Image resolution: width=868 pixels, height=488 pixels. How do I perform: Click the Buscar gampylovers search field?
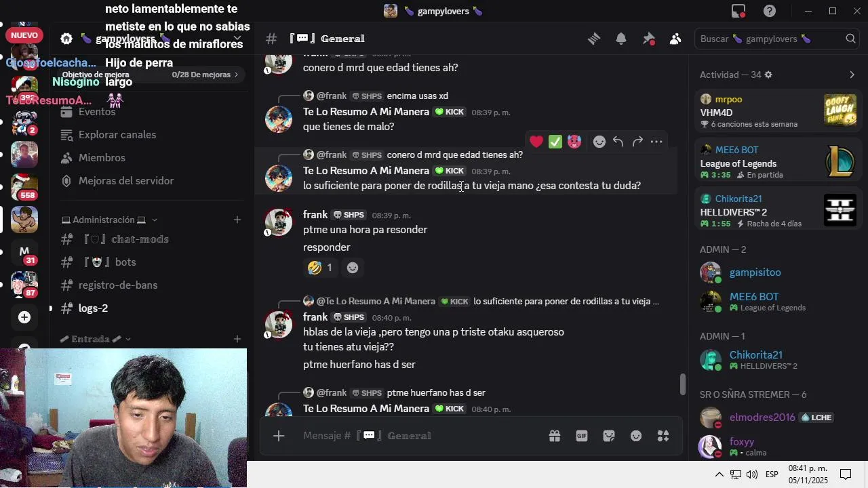(777, 39)
